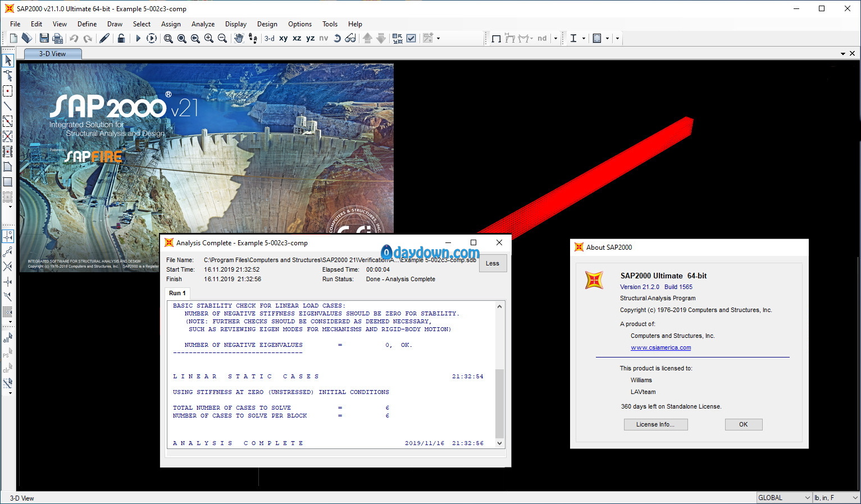Select Draw Frame/Cable line tool
The width and height of the screenshot is (861, 504).
coord(8,106)
